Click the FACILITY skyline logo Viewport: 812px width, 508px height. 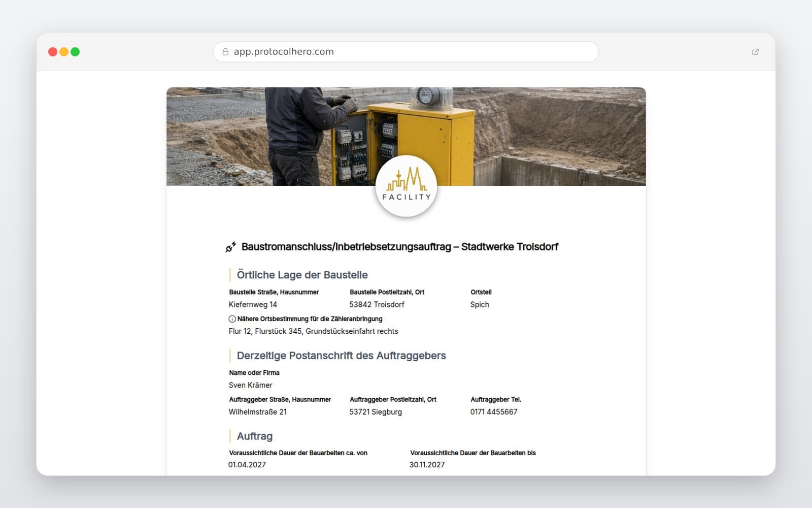click(x=406, y=186)
